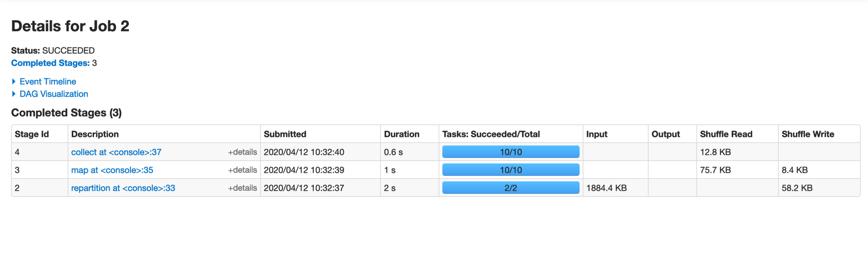Click the 10/10 progress bar for stage 4
Image resolution: width=868 pixels, height=260 pixels.
point(511,152)
